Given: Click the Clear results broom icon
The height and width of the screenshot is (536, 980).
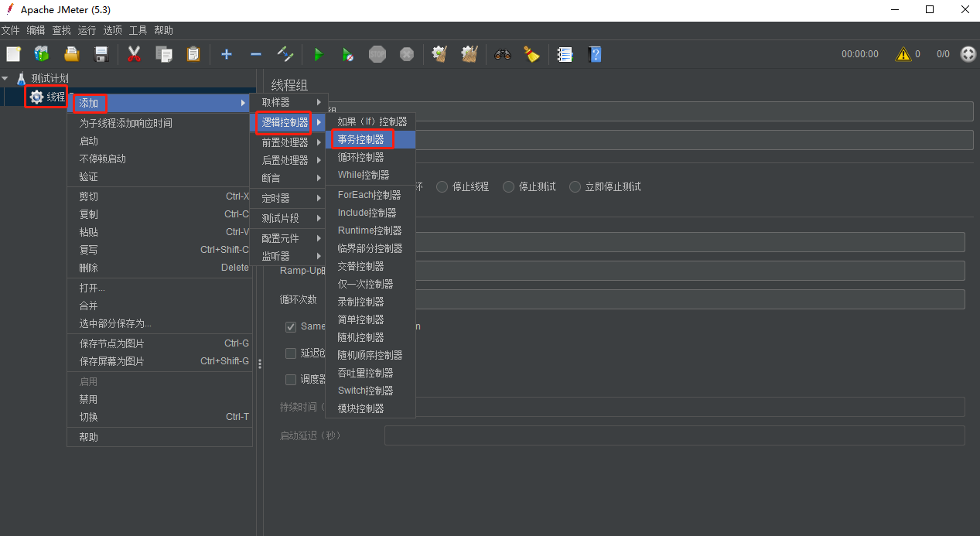Looking at the screenshot, I should pyautogui.click(x=440, y=54).
